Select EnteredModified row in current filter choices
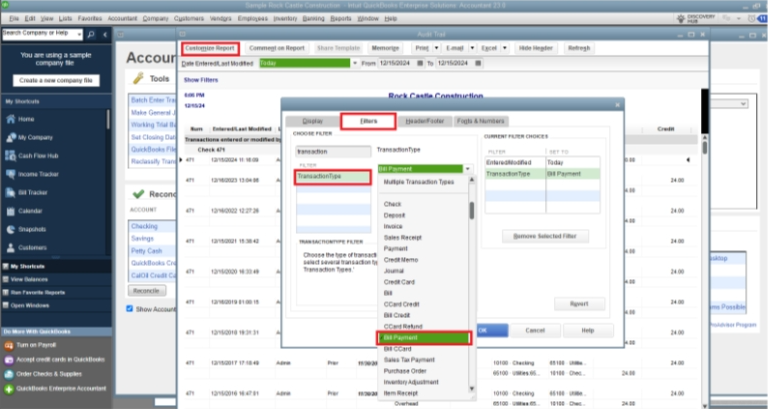The width and height of the screenshot is (768, 409). point(542,163)
